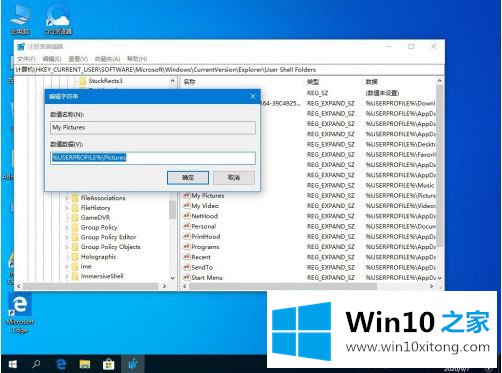The image size is (502, 373).
Task: Click the FileAssociations folder icon
Action: tap(75, 198)
